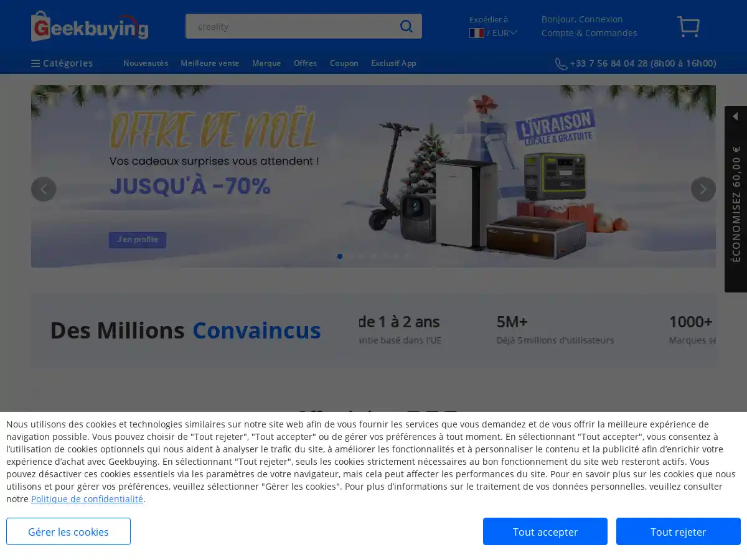Image resolution: width=747 pixels, height=560 pixels.
Task: Advance the carousel with the right arrow
Action: 703,189
